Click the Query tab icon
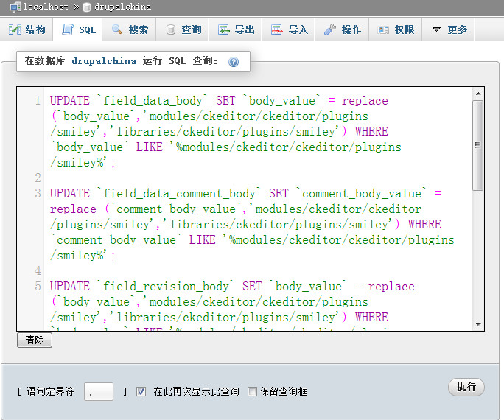 [x=171, y=29]
